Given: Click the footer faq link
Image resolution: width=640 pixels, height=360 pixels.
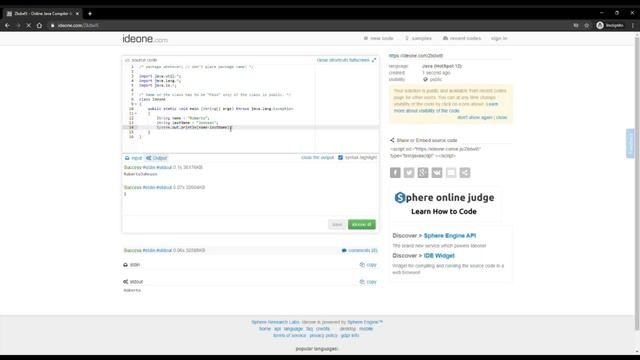Looking at the screenshot, I should click(309, 329).
